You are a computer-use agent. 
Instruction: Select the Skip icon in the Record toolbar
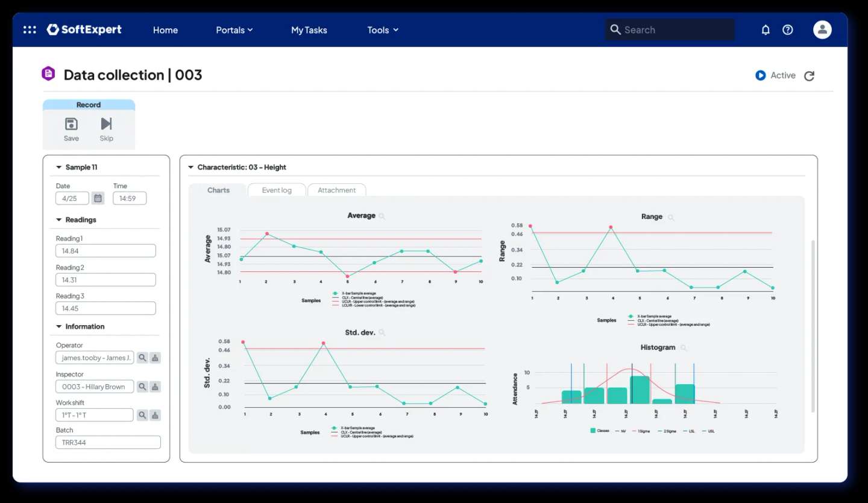[x=106, y=123]
